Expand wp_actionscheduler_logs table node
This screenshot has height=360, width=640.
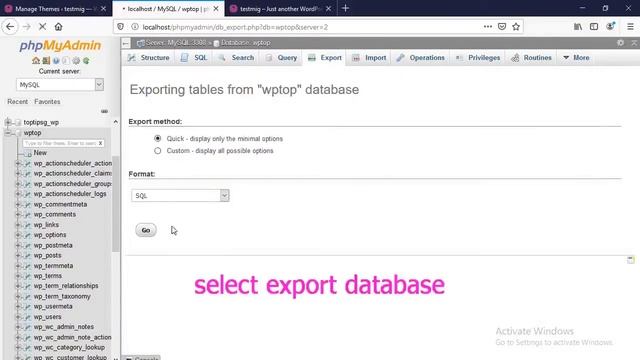point(18,194)
